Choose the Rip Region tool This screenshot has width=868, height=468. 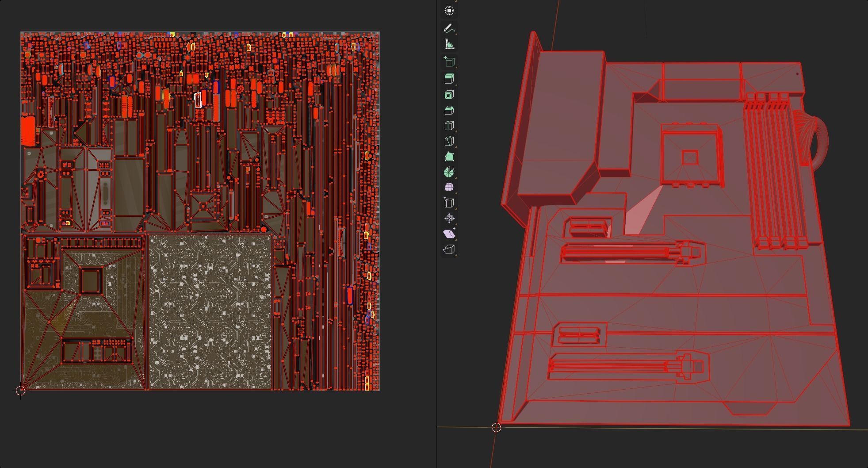click(x=449, y=249)
